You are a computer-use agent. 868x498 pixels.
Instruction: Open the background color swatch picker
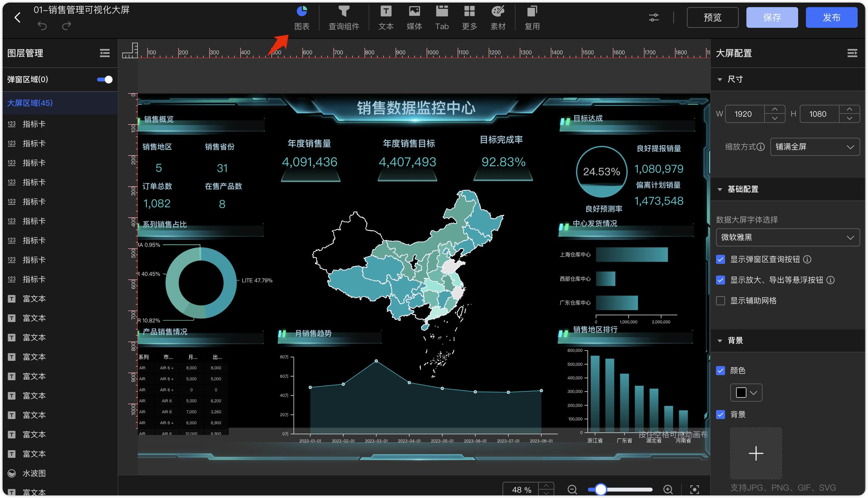pyautogui.click(x=746, y=392)
